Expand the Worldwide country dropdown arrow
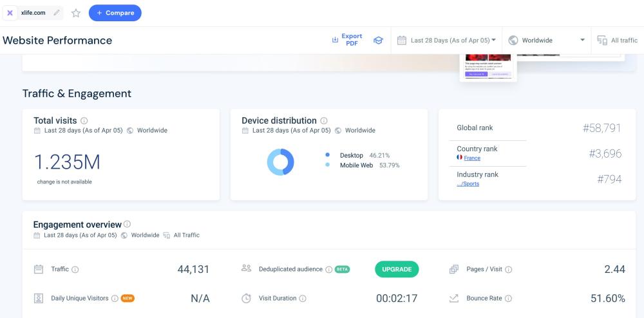644x318 pixels. [x=582, y=40]
